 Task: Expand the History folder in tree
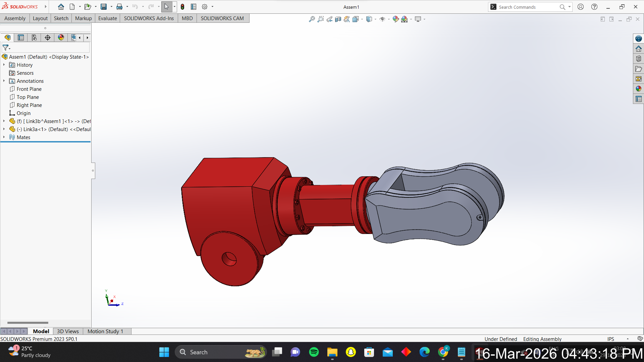4,65
